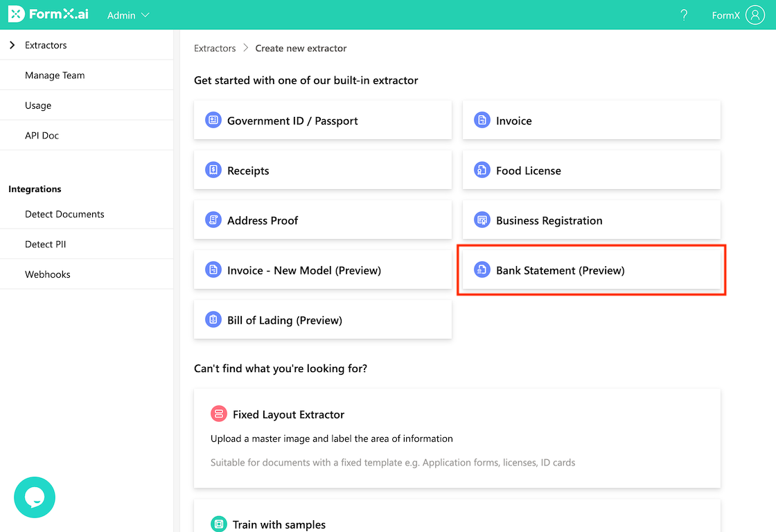Click 'Get started with one of our built-in extractor'
Viewport: 776px width, 532px height.
(x=306, y=80)
